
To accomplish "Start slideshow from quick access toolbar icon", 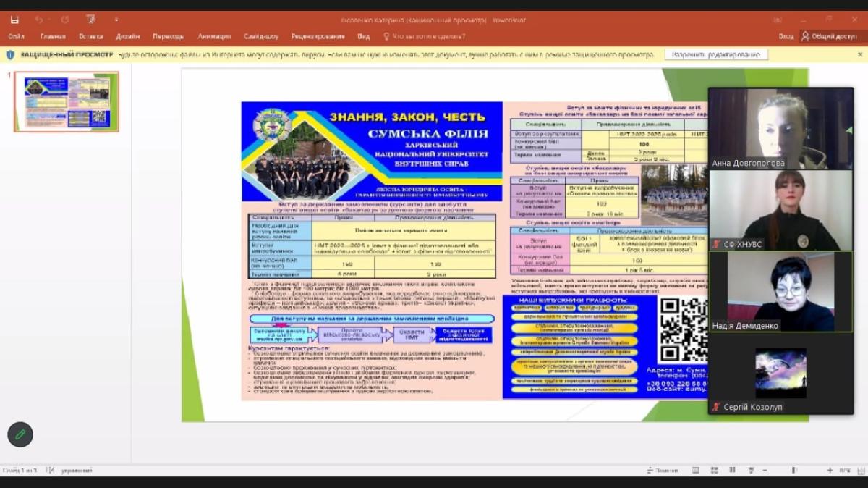I will coord(90,20).
